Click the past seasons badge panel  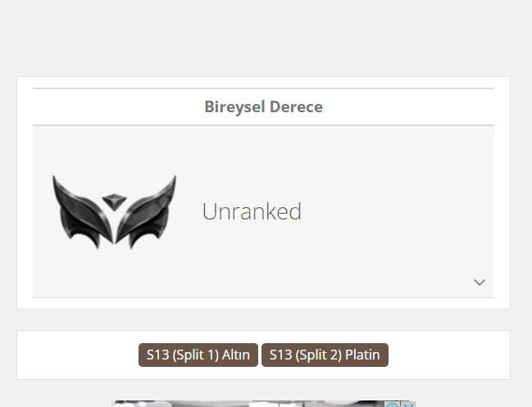tap(263, 355)
